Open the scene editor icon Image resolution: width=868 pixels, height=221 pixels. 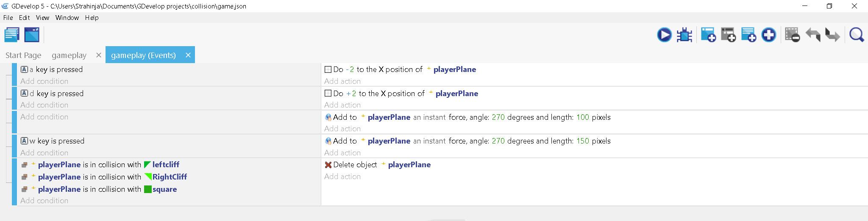pyautogui.click(x=32, y=35)
